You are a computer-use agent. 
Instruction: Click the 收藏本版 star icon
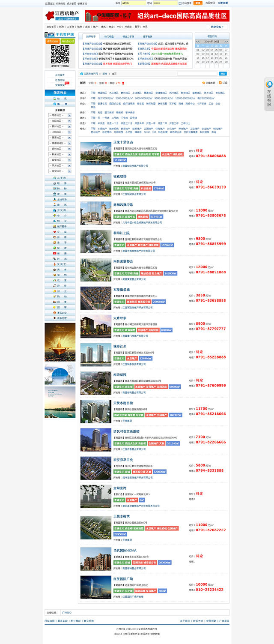(x=204, y=83)
